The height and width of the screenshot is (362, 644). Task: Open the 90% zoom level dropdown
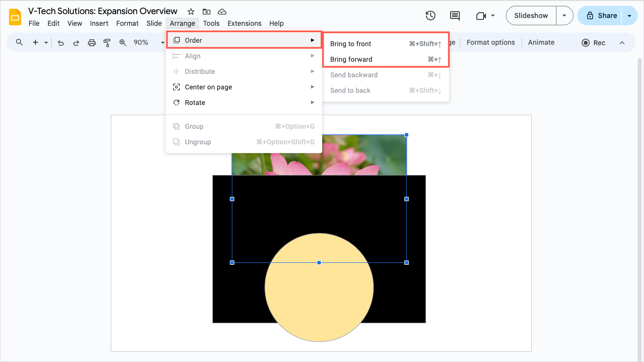click(146, 43)
